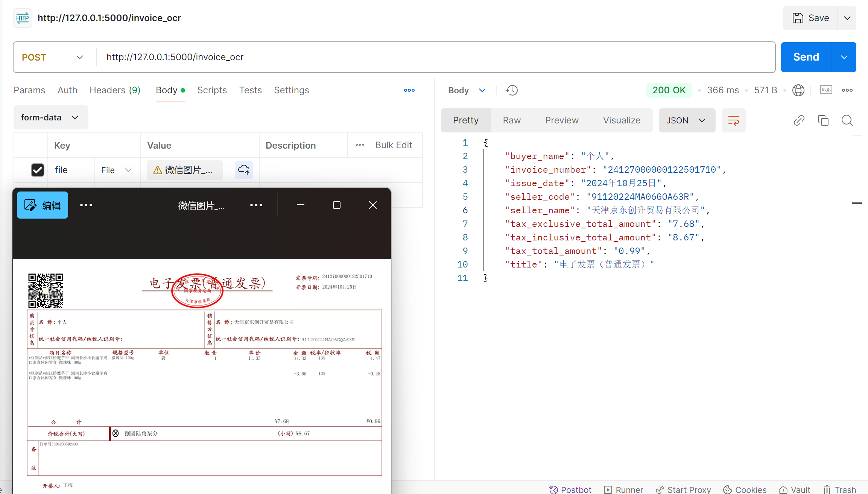
Task: Select the request Body tab
Action: click(170, 90)
